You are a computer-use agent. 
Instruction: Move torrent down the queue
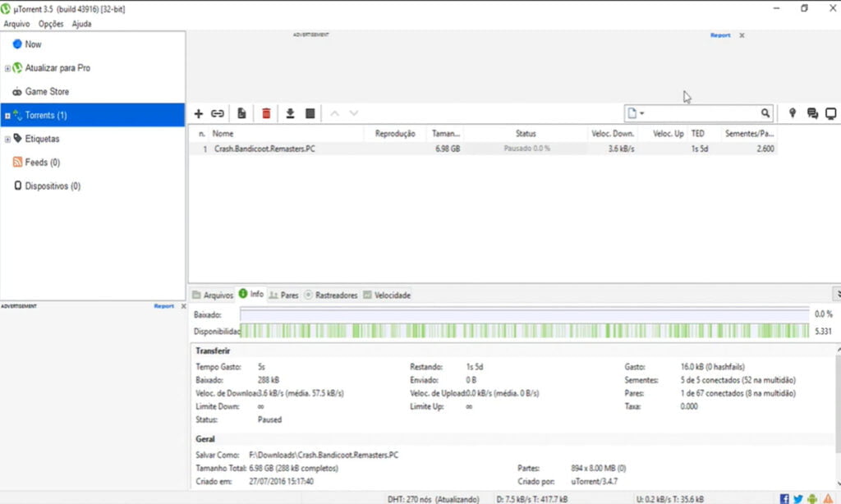tap(354, 113)
